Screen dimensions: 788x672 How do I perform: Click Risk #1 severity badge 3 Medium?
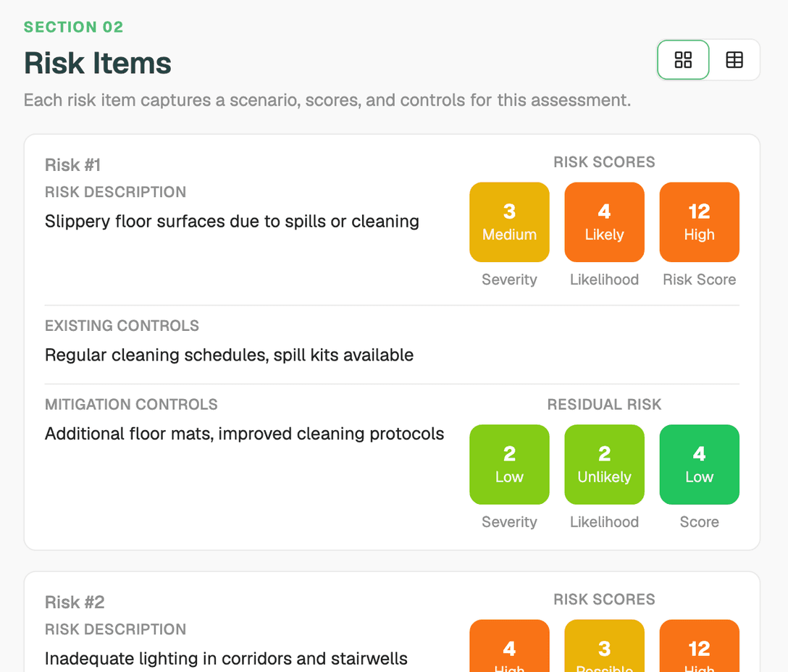point(509,222)
